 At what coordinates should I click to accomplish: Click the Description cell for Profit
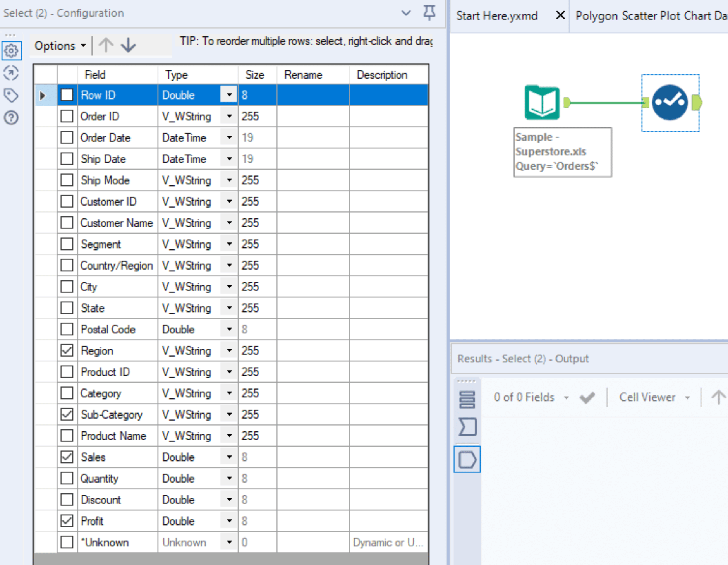tap(389, 521)
